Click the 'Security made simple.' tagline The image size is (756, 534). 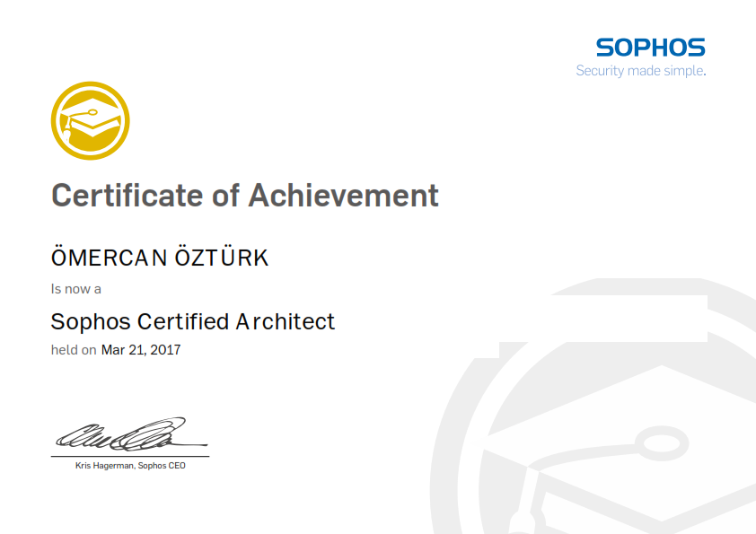tap(641, 71)
